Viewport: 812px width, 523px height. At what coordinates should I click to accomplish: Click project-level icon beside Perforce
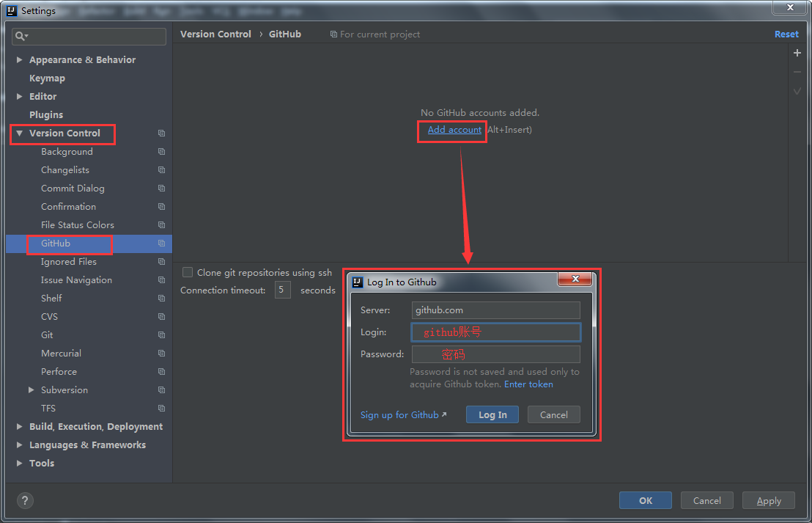161,372
